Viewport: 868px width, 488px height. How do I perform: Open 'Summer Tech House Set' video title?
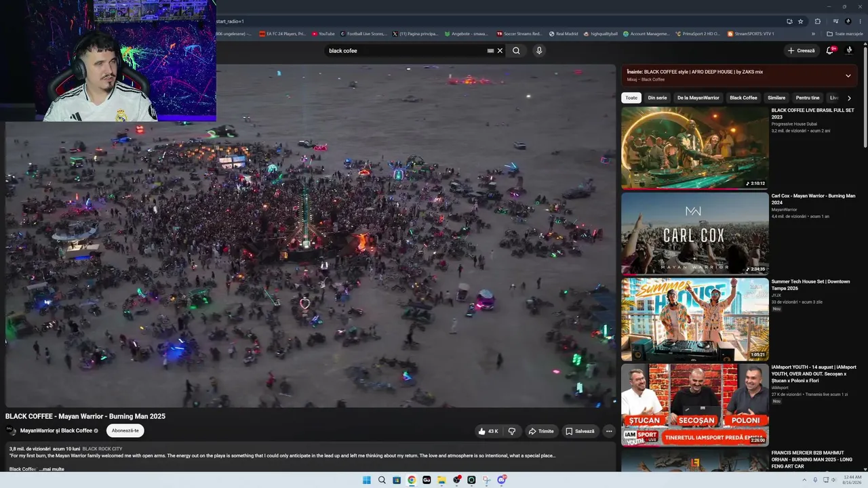tap(810, 285)
